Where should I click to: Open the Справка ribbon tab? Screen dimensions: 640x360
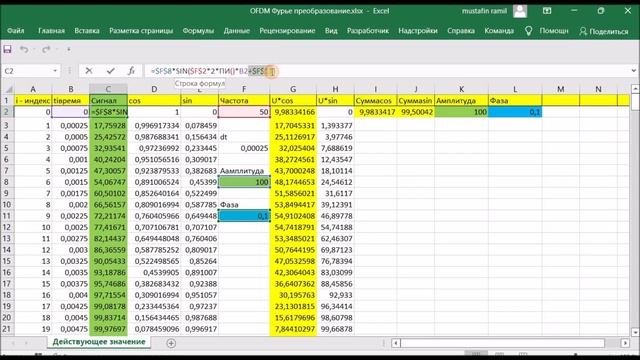461,31
